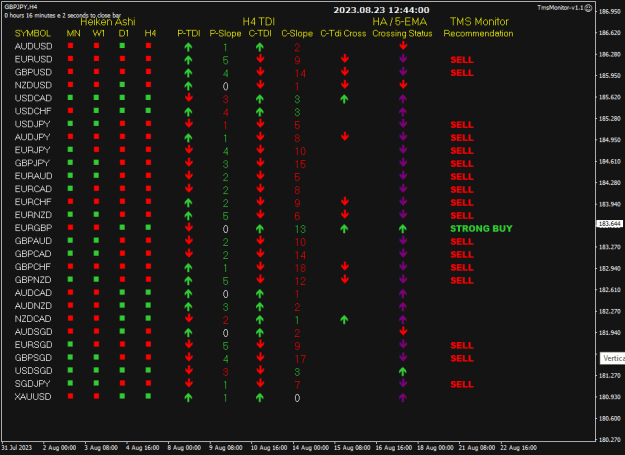Click the 2023.08.23 12:44:00 timestamp
625x455 pixels.
381,10
